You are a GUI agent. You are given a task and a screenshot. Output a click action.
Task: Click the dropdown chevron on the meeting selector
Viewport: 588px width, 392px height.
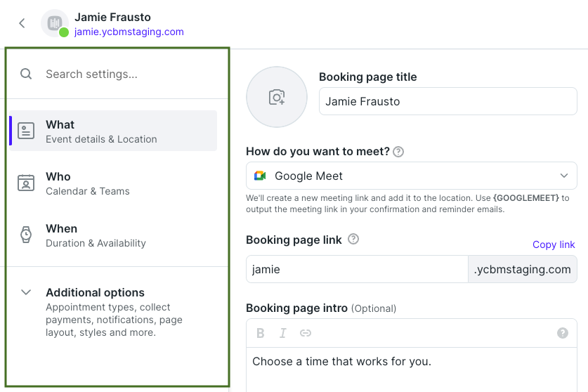(564, 176)
